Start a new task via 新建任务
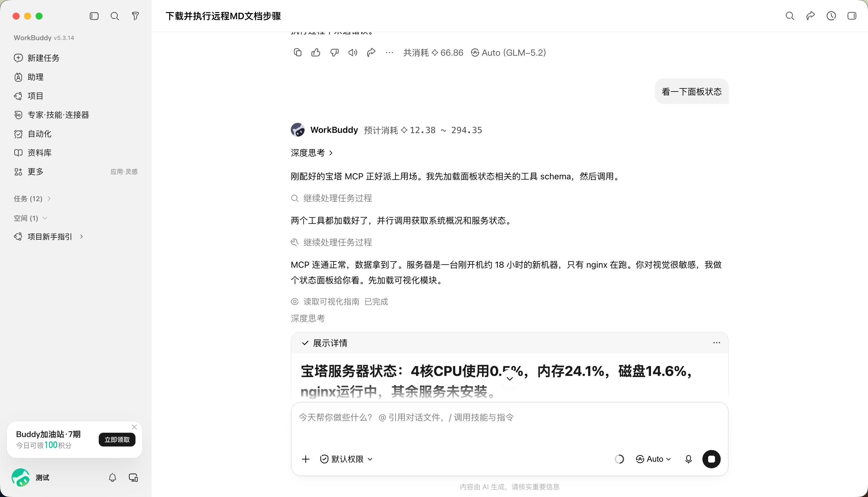This screenshot has height=497, width=868. pos(75,58)
